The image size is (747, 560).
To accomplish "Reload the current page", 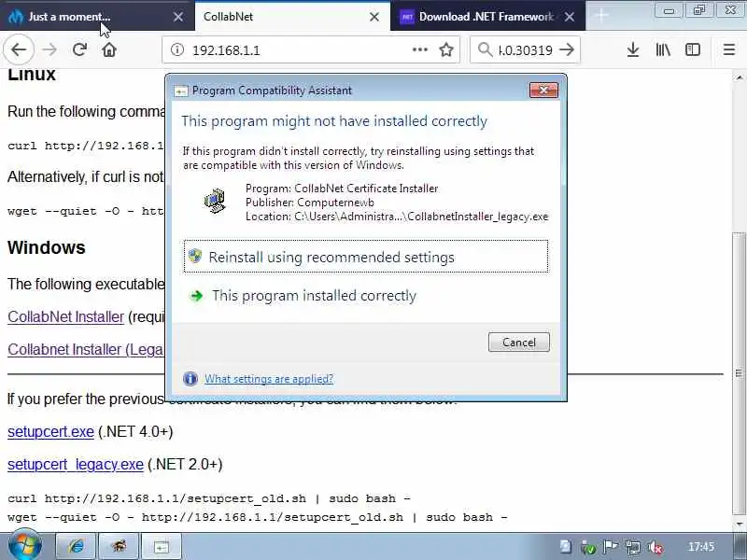I will click(79, 49).
